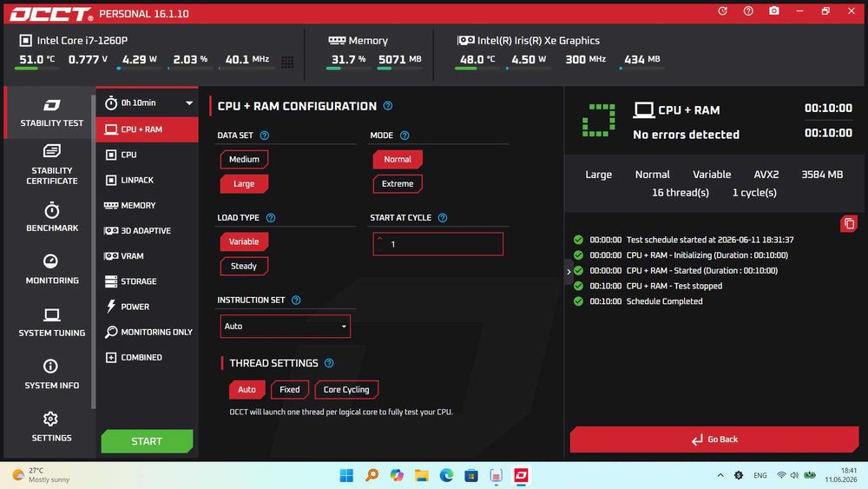868x489 pixels.
Task: Open help for Mode
Action: [404, 135]
